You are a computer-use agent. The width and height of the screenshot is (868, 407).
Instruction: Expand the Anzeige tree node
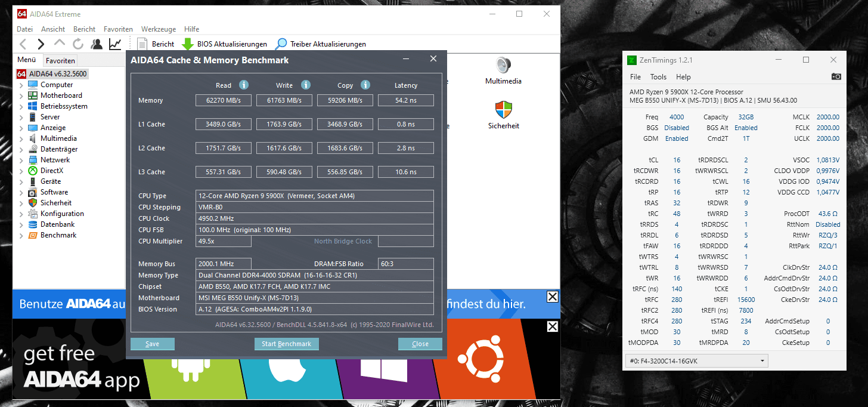click(21, 128)
